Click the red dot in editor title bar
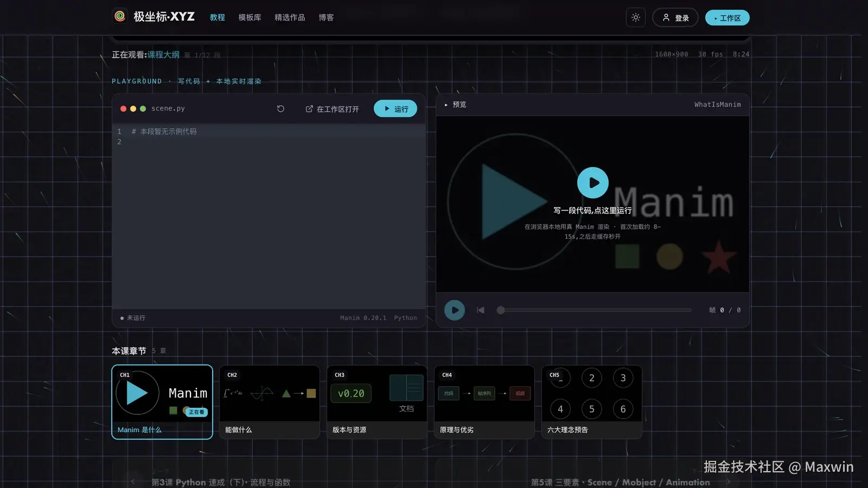 click(123, 108)
